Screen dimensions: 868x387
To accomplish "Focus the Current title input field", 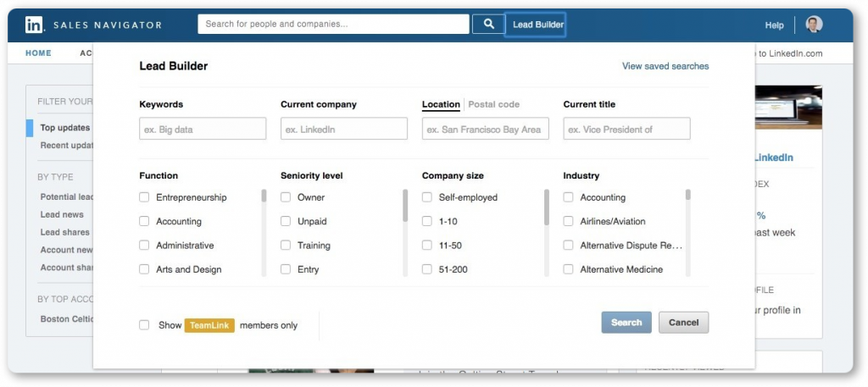I will pyautogui.click(x=626, y=128).
